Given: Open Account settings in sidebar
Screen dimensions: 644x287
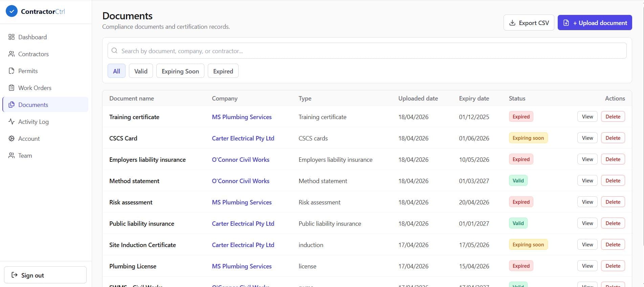Looking at the screenshot, I should [x=45, y=138].
